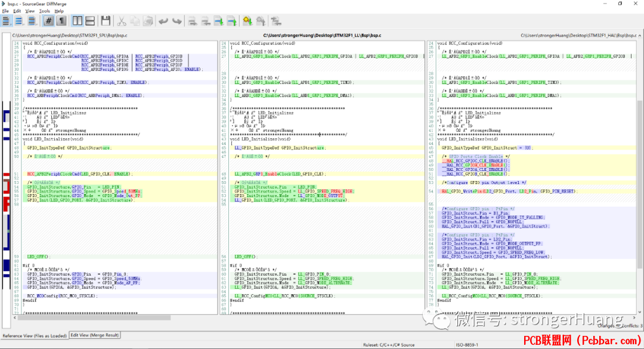Viewport: 644px width, 349px height.
Task: Click the Copy toolbar icon
Action: pyautogui.click(x=135, y=21)
